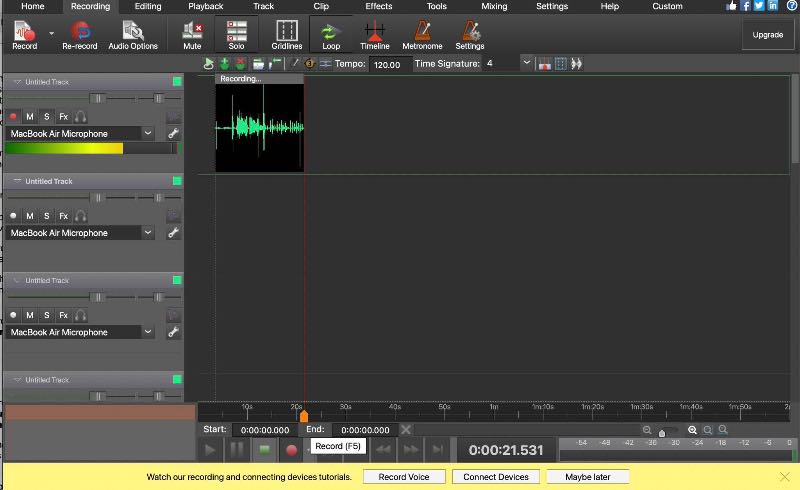Switch to the Editing tab

pyautogui.click(x=147, y=6)
